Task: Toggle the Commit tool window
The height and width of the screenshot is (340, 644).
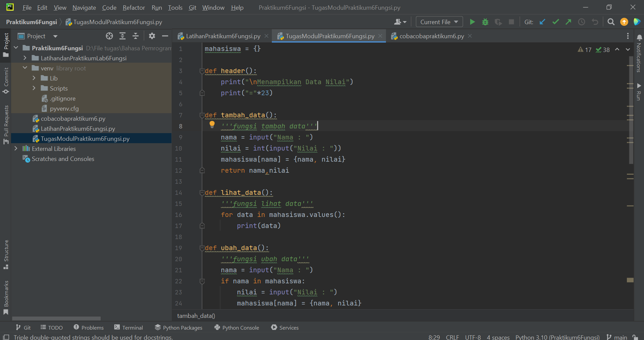Action: (x=6, y=81)
